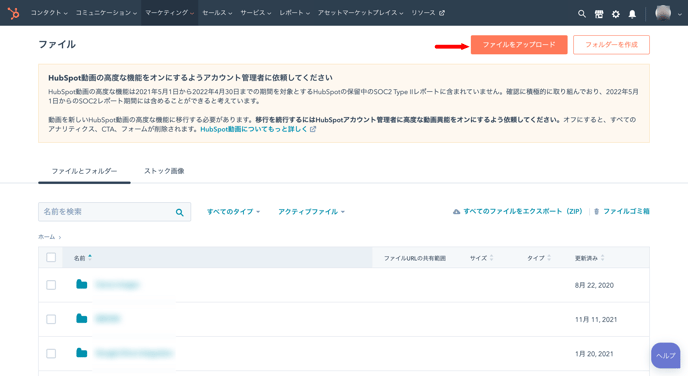Click the trash can icon beside ファイルゴミ箱

tap(596, 211)
